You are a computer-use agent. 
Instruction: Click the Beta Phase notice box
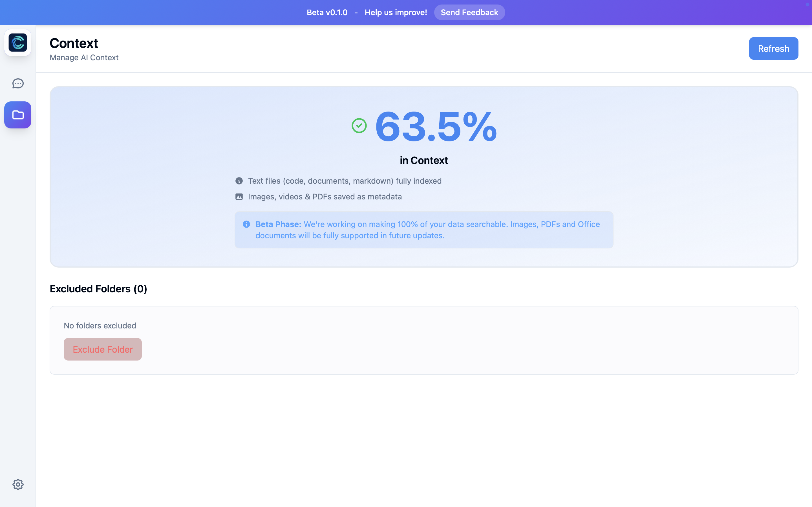[x=424, y=230]
